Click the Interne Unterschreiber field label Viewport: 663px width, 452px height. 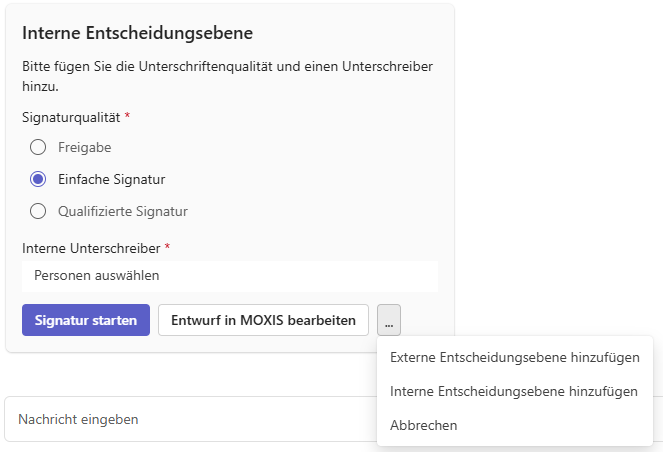click(91, 247)
